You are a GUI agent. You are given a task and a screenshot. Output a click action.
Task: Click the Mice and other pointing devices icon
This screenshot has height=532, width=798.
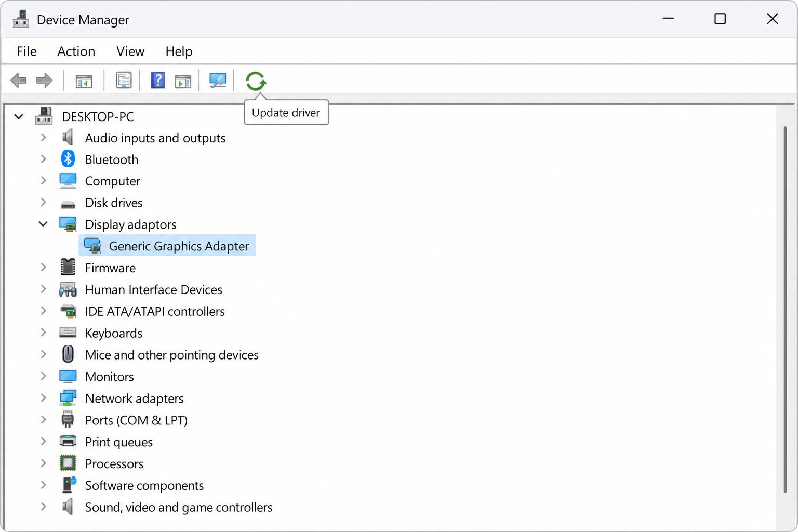point(68,354)
